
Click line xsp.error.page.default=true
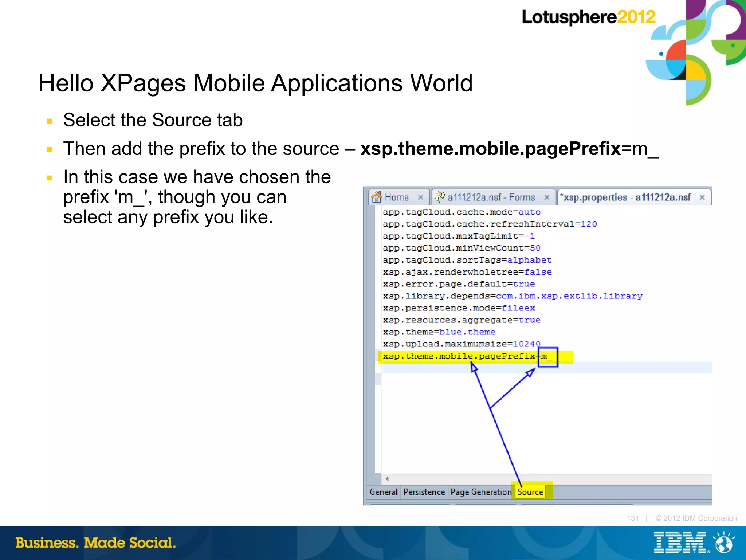click(x=459, y=284)
